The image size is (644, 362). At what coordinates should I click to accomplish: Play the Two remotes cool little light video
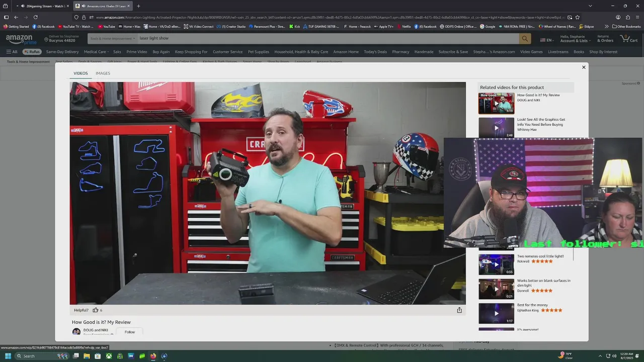point(496,264)
